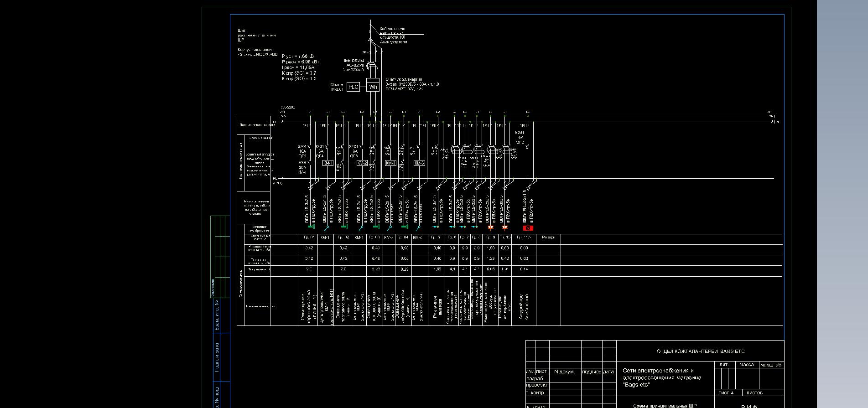Select the 'S201 10A QF3' breaker label
The width and height of the screenshot is (868, 408).
click(302, 151)
